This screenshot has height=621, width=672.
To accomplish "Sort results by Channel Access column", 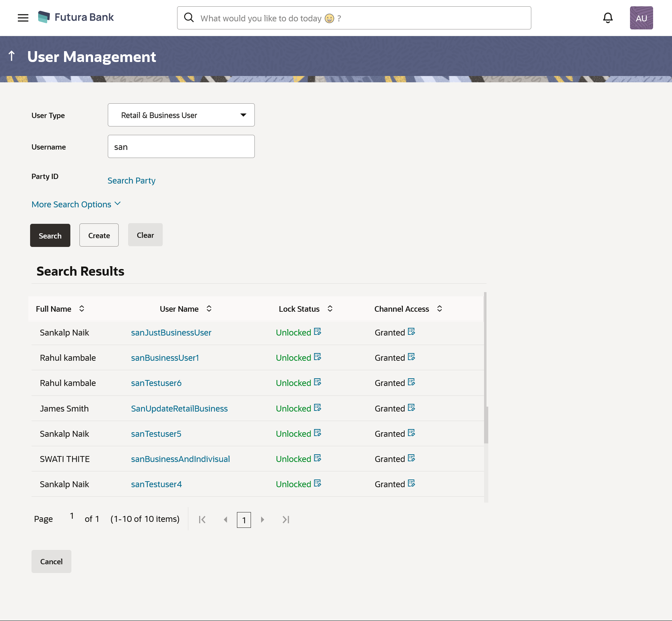I will click(x=439, y=309).
